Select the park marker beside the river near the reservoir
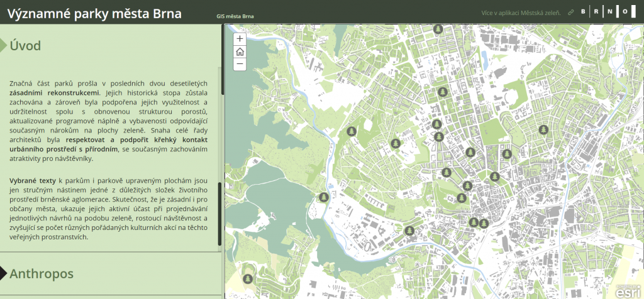 point(324,197)
